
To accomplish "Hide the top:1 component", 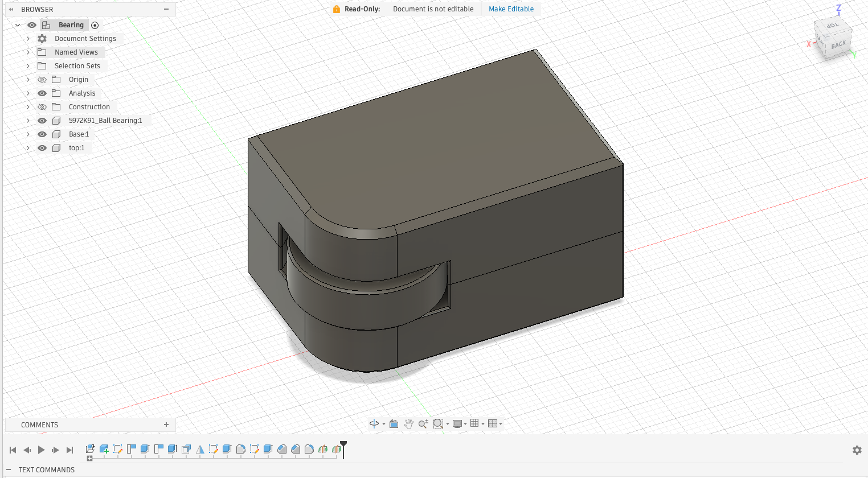I will pyautogui.click(x=42, y=148).
